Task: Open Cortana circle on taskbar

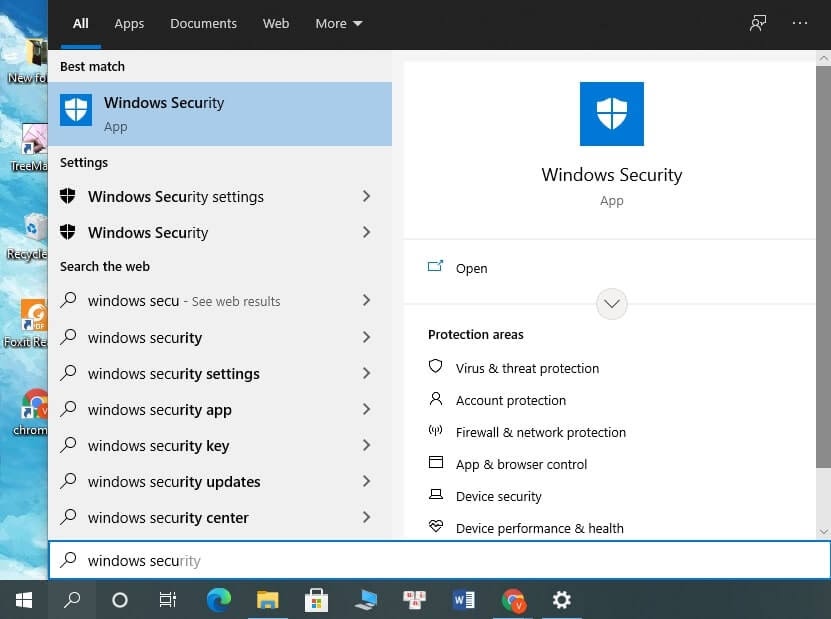Action: pos(120,600)
